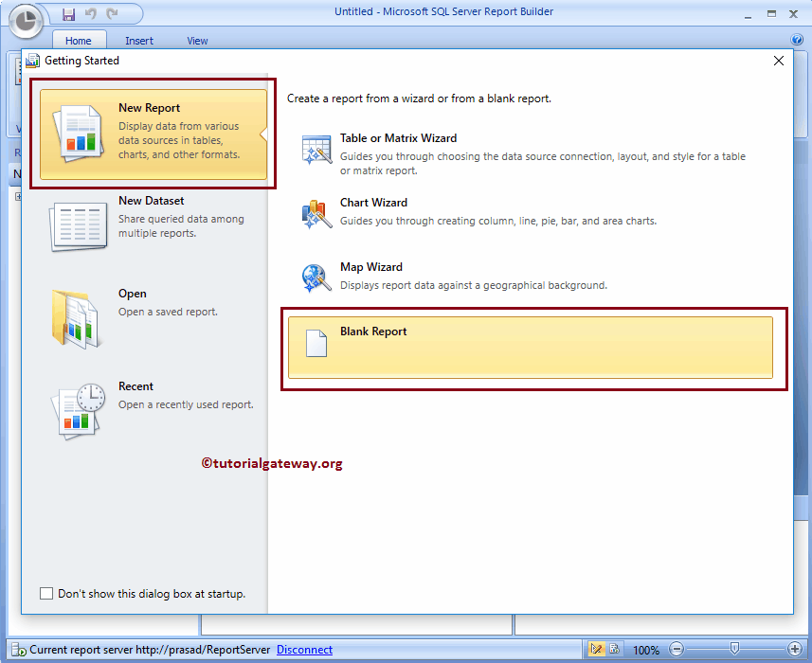Switch to the Insert ribbon tab

139,41
